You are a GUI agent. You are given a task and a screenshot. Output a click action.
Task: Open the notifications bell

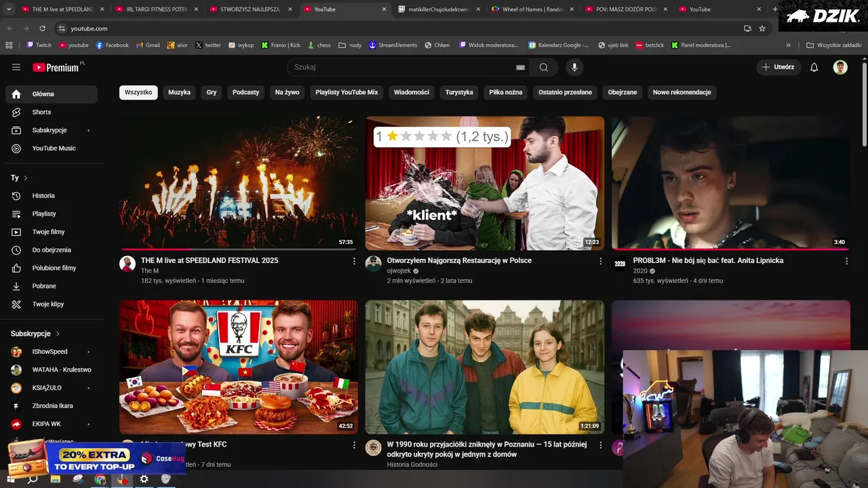[814, 67]
